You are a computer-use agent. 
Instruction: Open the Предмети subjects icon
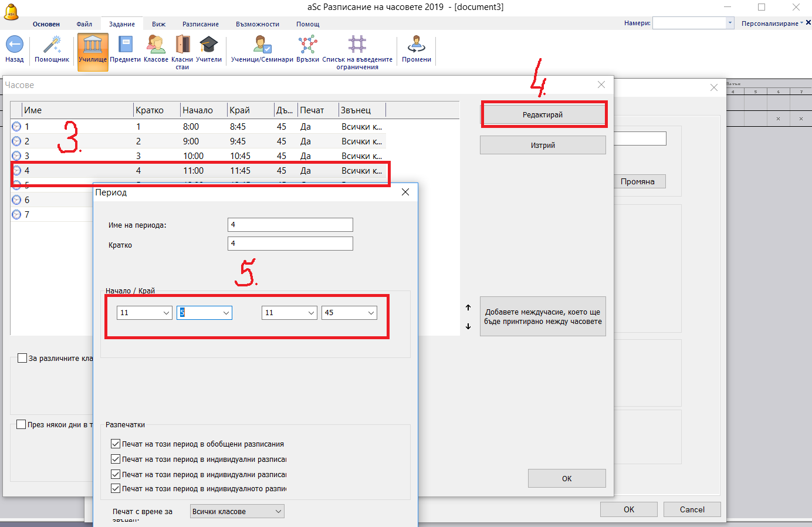tap(125, 45)
